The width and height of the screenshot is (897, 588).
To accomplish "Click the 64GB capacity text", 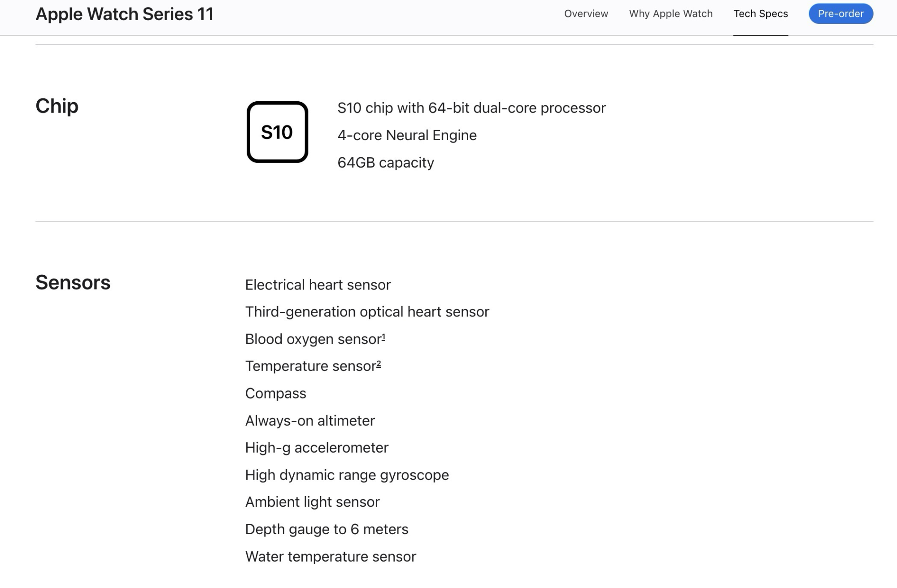I will [x=385, y=163].
